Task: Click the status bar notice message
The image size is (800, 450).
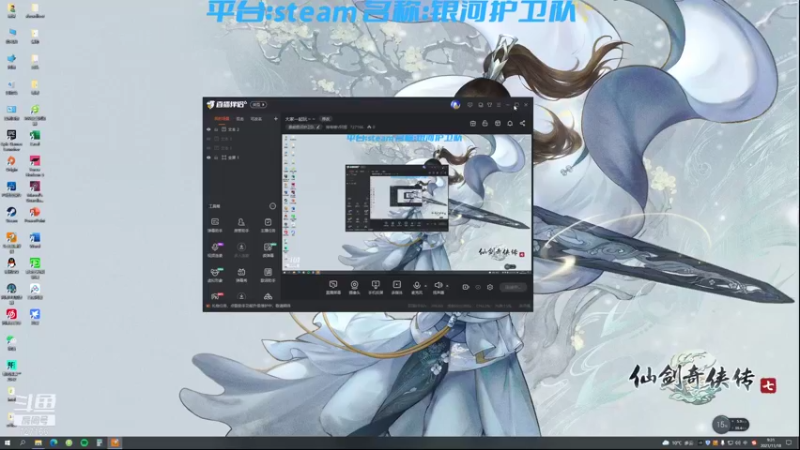Action: (250, 306)
